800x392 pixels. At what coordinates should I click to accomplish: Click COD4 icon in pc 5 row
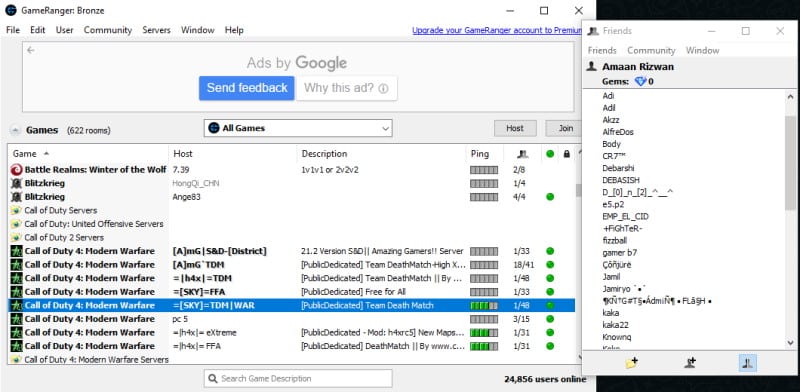pos(16,319)
